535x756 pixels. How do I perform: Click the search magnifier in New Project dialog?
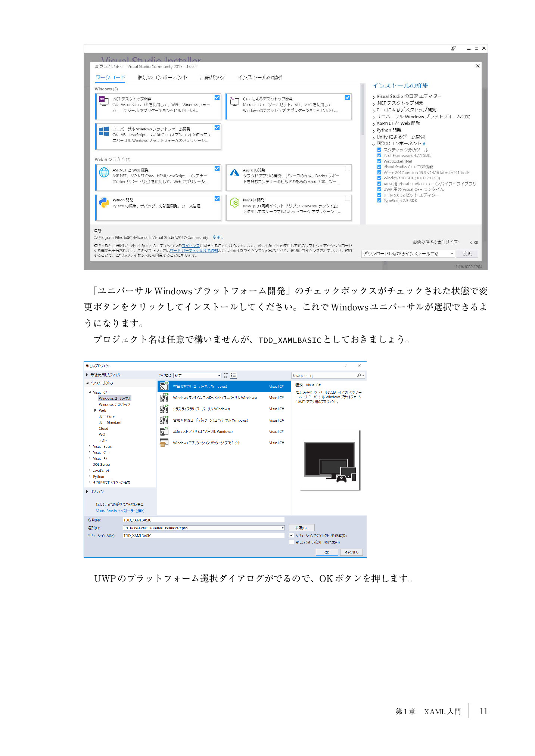coord(359,375)
